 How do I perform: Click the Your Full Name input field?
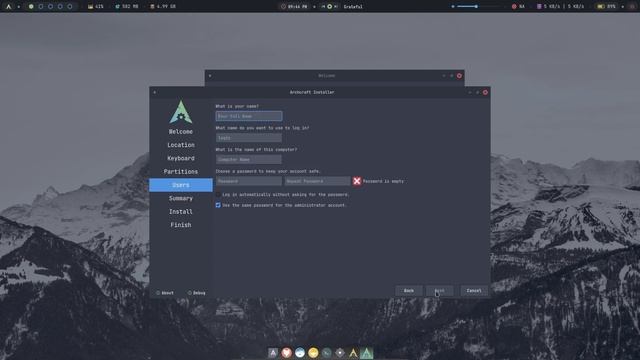249,116
